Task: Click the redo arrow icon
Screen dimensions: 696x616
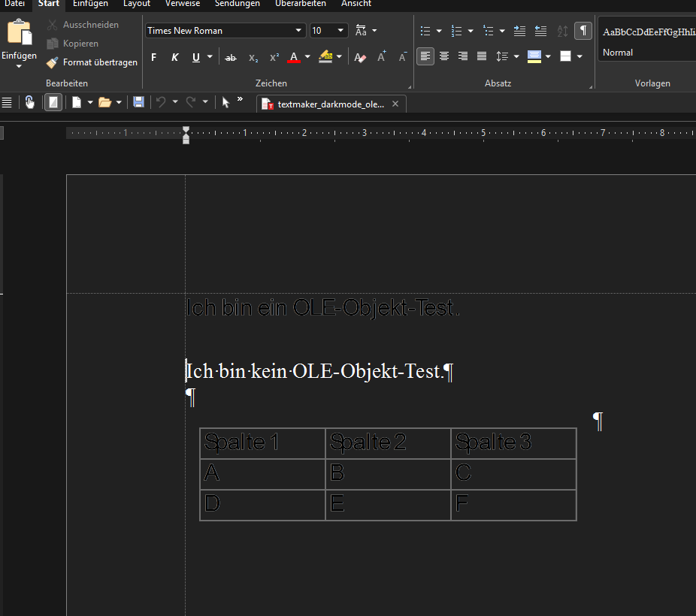Action: coord(191,102)
